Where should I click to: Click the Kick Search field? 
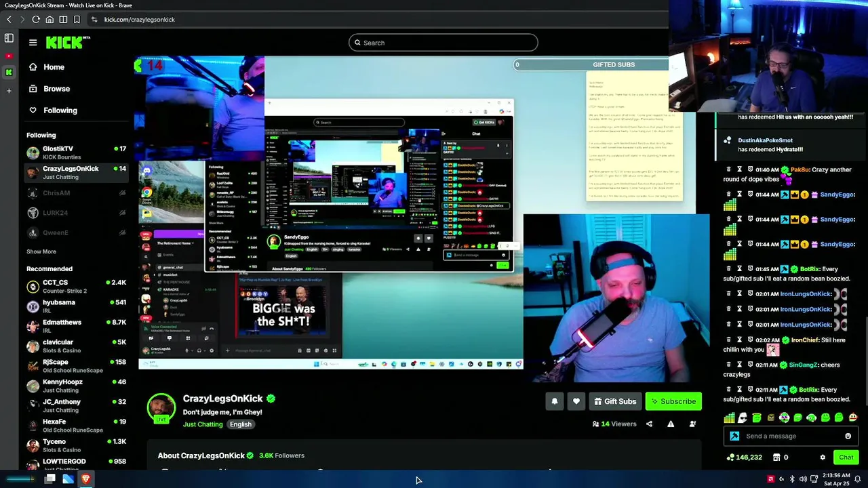443,43
